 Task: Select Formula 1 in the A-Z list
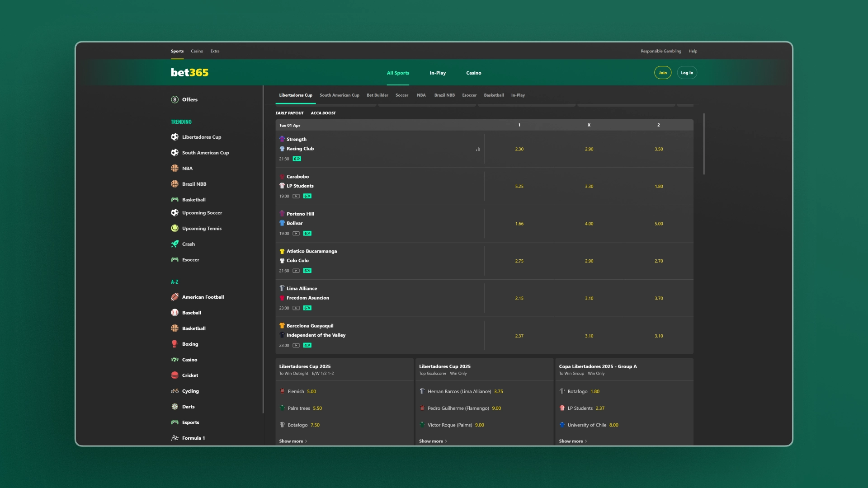[x=193, y=438]
